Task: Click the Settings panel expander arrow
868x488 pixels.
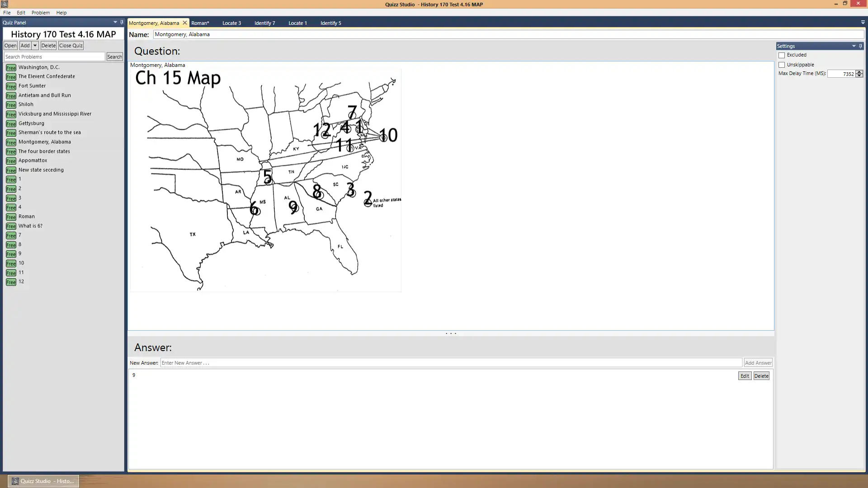Action: point(855,46)
